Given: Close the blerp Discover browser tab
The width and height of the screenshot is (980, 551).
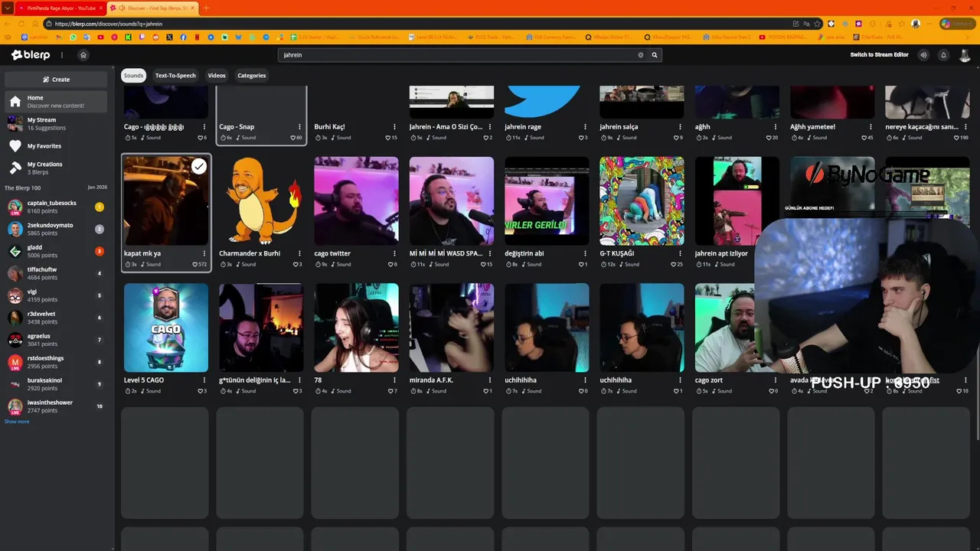Looking at the screenshot, I should point(191,8).
